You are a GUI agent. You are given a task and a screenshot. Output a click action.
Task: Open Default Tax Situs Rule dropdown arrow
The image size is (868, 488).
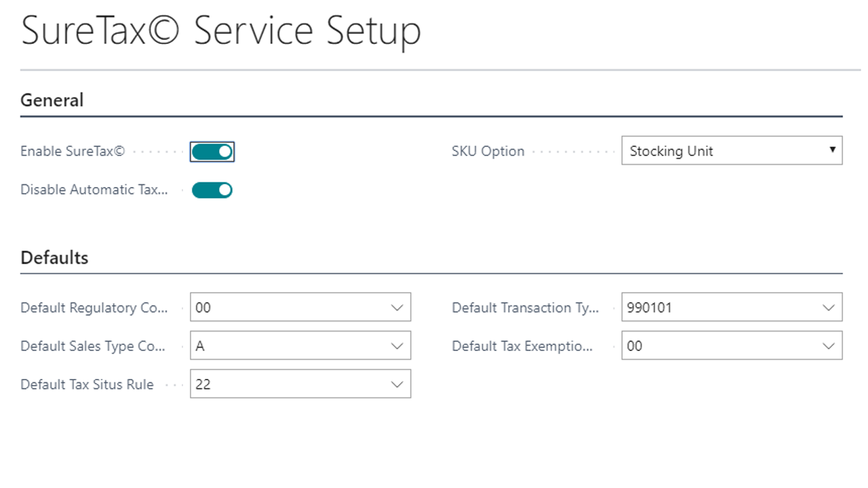pos(397,384)
